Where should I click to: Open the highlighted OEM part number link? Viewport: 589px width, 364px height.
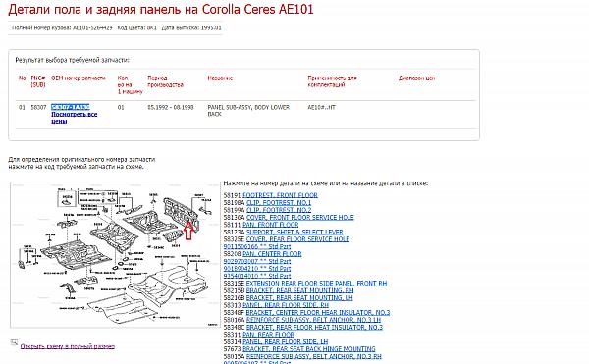click(x=71, y=107)
